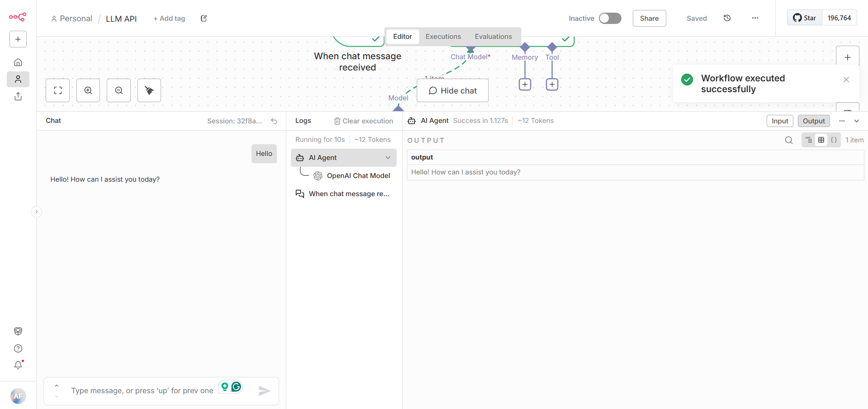Search the AI Agent output data
This screenshot has height=409, width=868.
point(789,140)
